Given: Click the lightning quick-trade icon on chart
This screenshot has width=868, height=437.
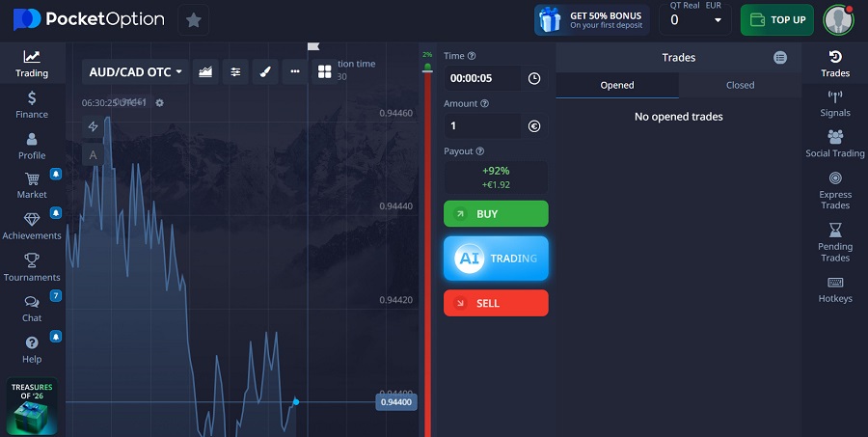Looking at the screenshot, I should pyautogui.click(x=93, y=126).
